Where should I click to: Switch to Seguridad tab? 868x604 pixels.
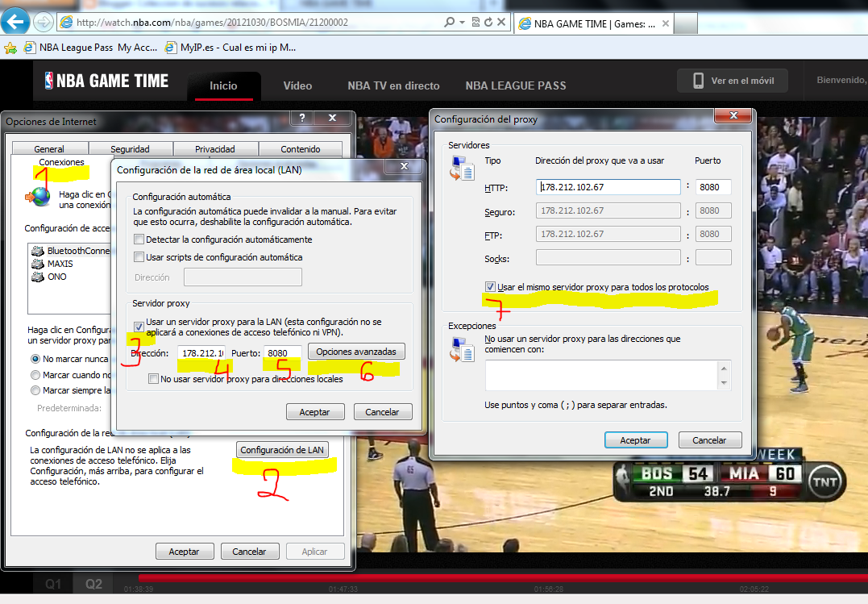(130, 148)
